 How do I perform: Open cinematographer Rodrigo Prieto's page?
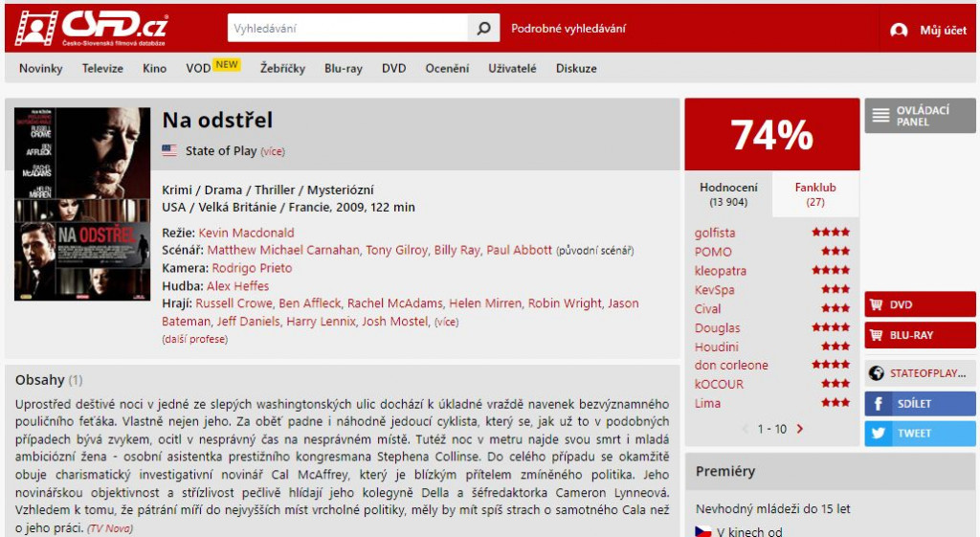coord(252,268)
